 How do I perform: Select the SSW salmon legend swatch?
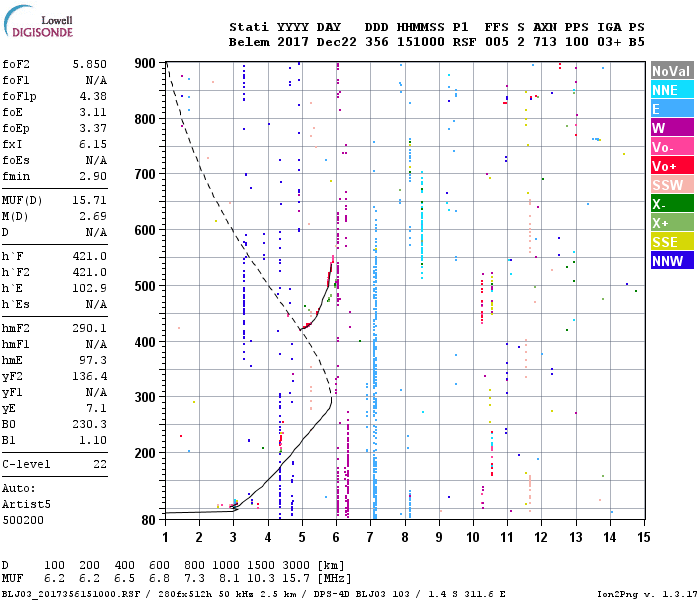coord(672,184)
